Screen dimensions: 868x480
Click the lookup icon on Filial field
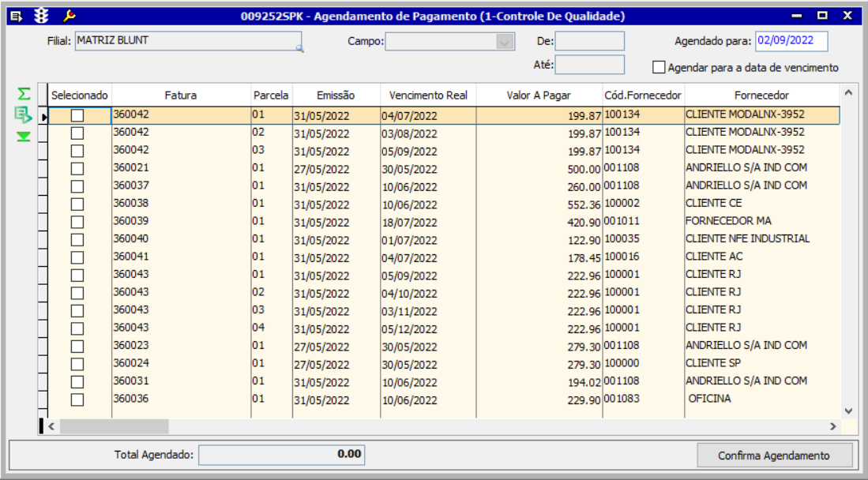299,49
